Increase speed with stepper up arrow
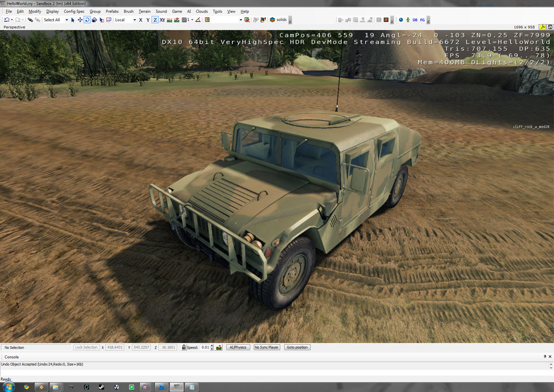This screenshot has width=554, height=392. (212, 346)
